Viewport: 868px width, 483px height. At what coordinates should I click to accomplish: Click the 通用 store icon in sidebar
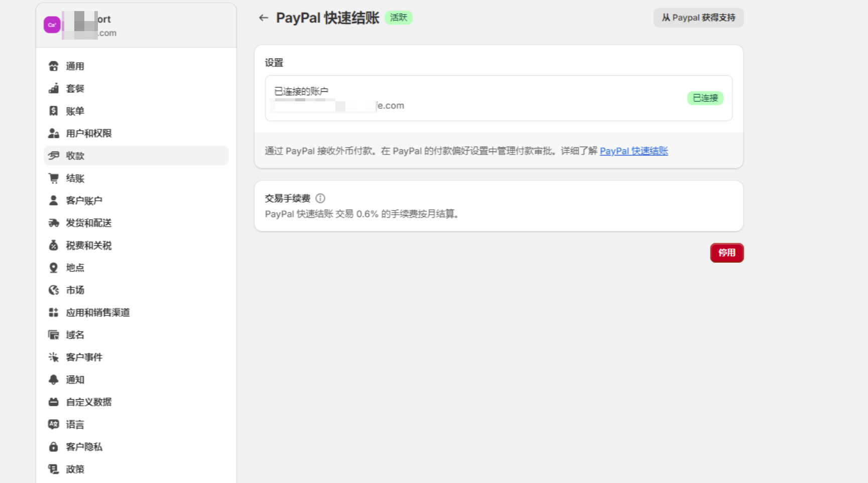[54, 66]
